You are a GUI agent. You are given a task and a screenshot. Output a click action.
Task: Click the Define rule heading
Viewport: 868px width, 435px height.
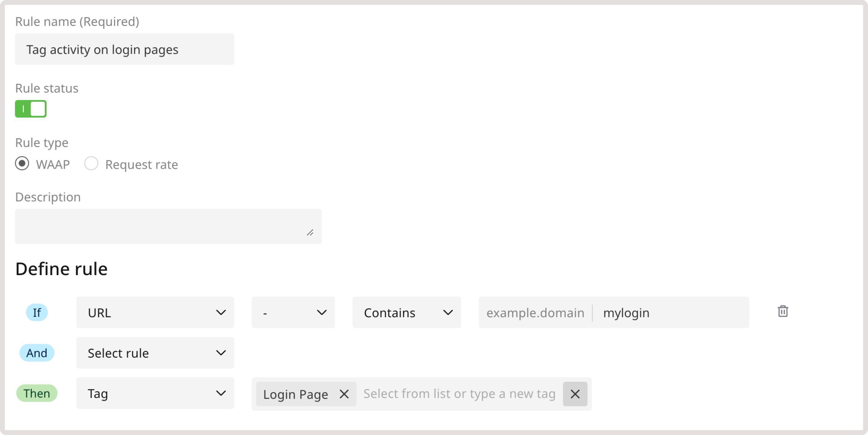(x=61, y=269)
